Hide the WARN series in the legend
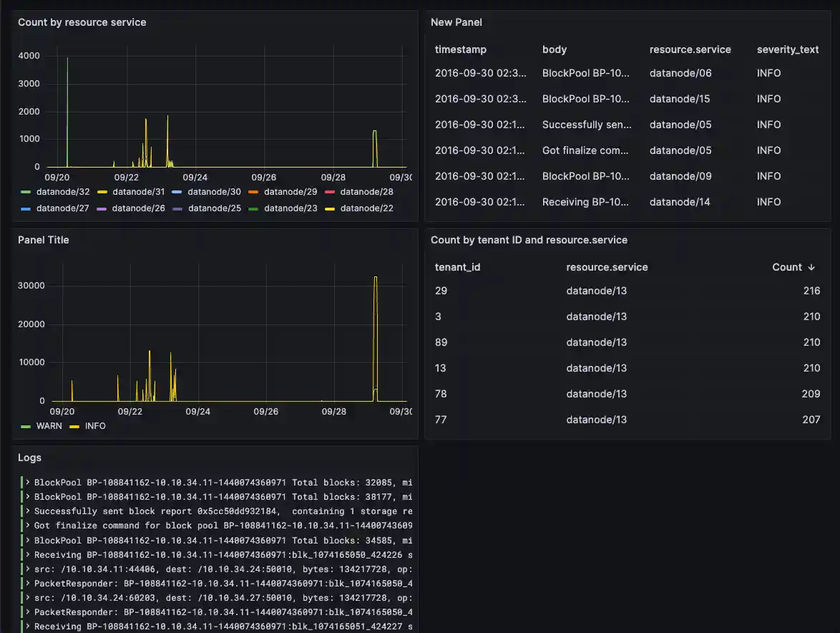Viewport: 840px width, 633px height. tap(49, 425)
